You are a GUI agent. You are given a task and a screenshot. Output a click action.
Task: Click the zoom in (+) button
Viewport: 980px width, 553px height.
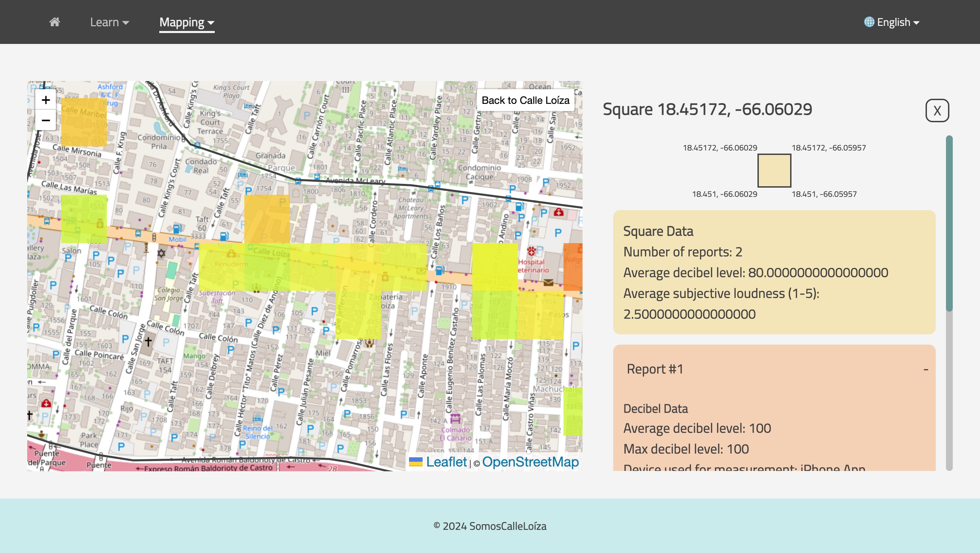[x=45, y=99]
